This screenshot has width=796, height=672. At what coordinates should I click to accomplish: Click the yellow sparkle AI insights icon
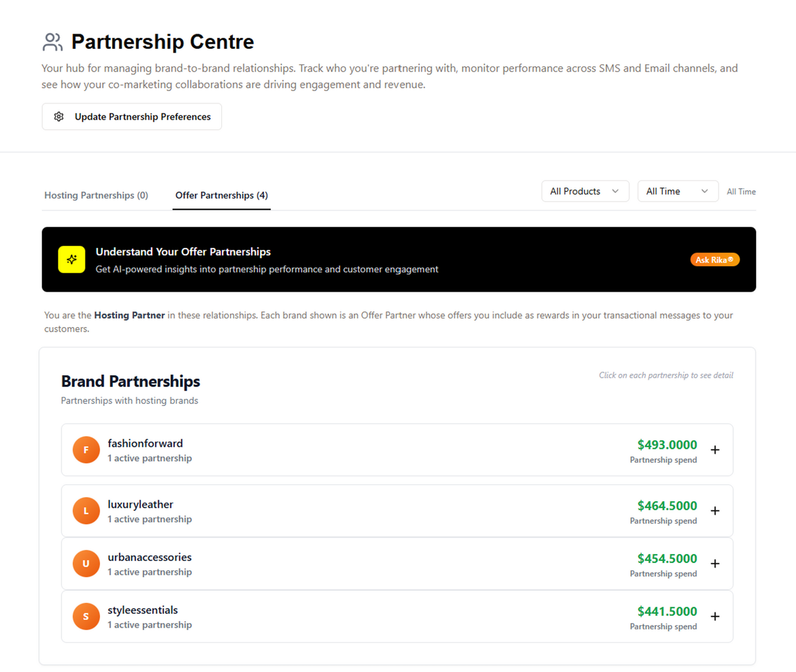tap(72, 259)
